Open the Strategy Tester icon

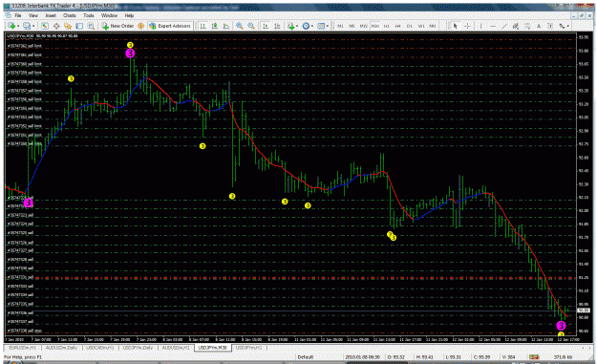pyautogui.click(x=91, y=26)
